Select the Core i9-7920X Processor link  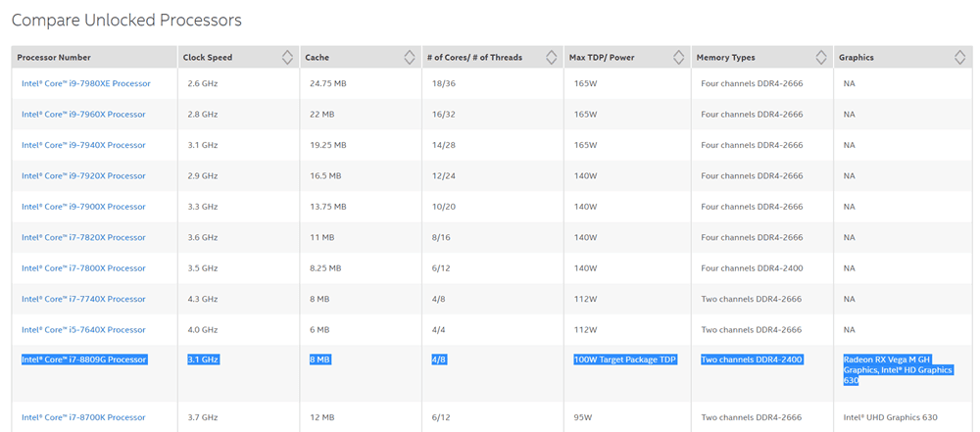83,176
